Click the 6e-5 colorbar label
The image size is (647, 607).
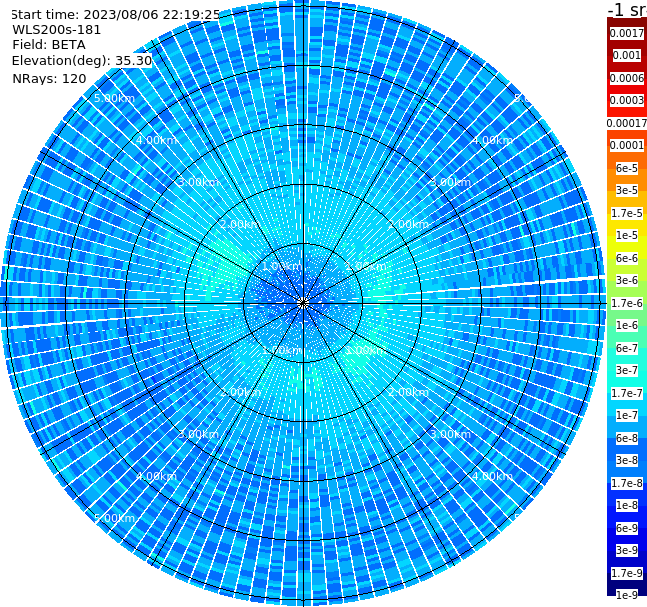(x=627, y=168)
